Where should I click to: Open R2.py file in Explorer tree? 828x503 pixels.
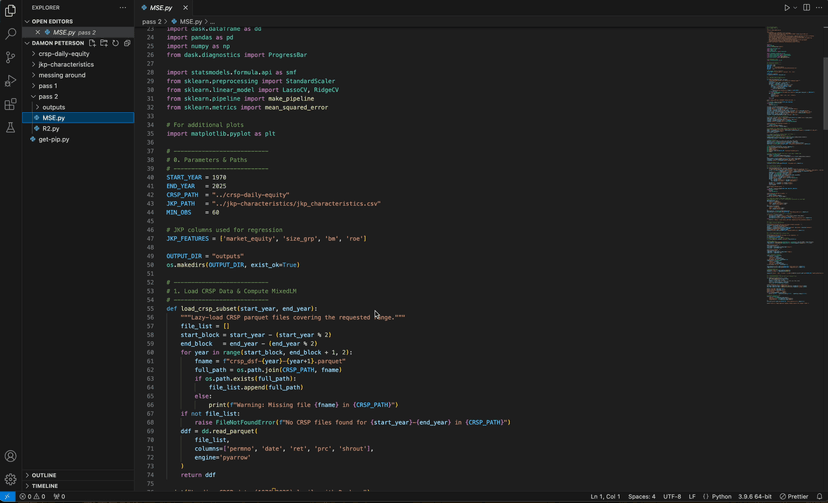78,128
